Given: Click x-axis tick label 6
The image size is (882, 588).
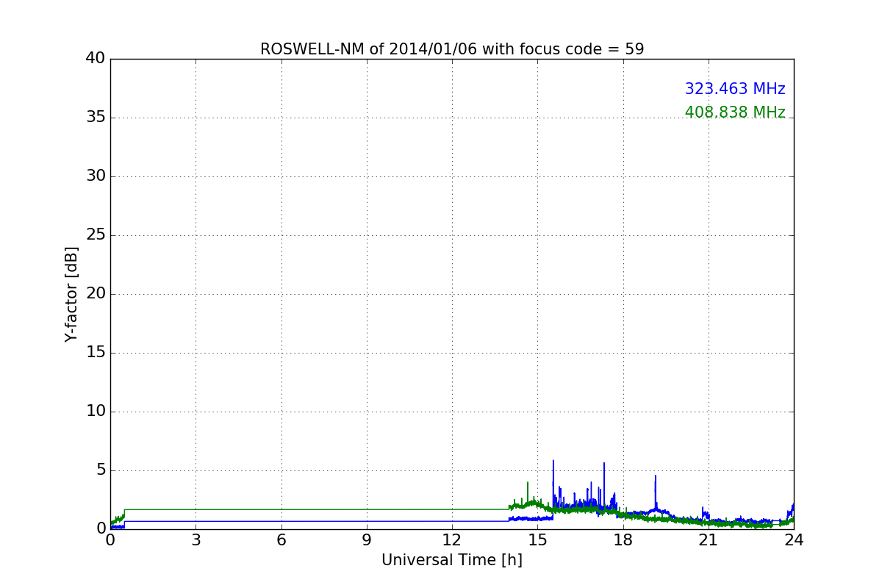Looking at the screenshot, I should coord(281,540).
